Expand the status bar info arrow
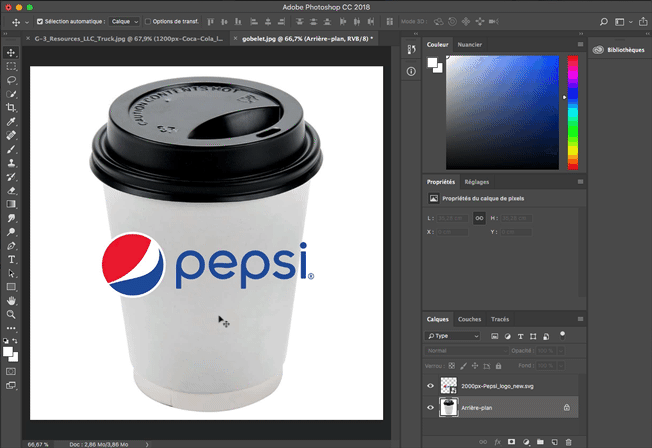Image resolution: width=652 pixels, height=448 pixels. [x=147, y=444]
